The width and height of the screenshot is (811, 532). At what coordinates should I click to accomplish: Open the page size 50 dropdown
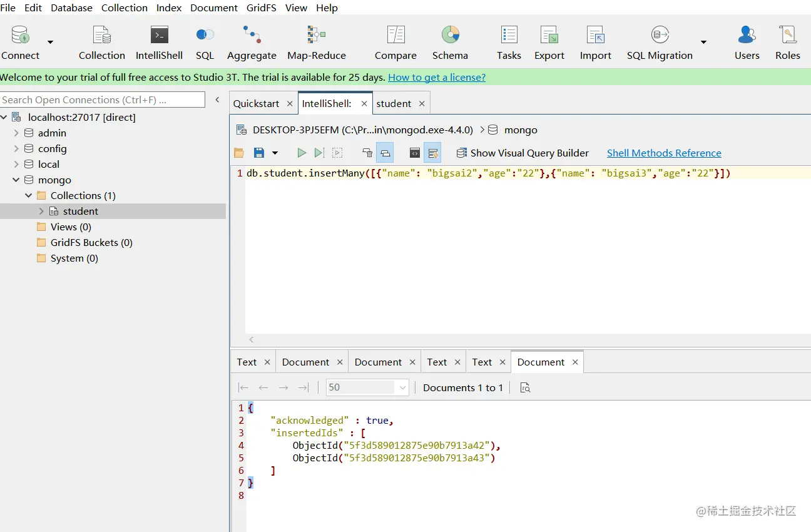point(402,387)
